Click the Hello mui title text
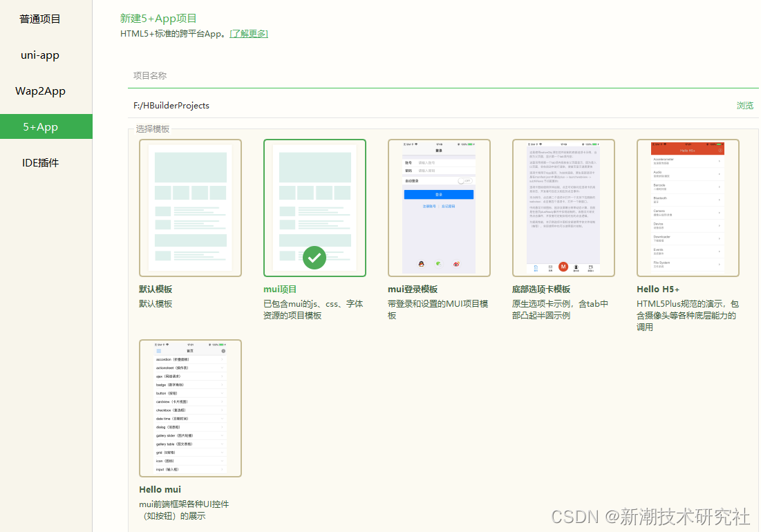Image resolution: width=761 pixels, height=532 pixels. pos(160,489)
